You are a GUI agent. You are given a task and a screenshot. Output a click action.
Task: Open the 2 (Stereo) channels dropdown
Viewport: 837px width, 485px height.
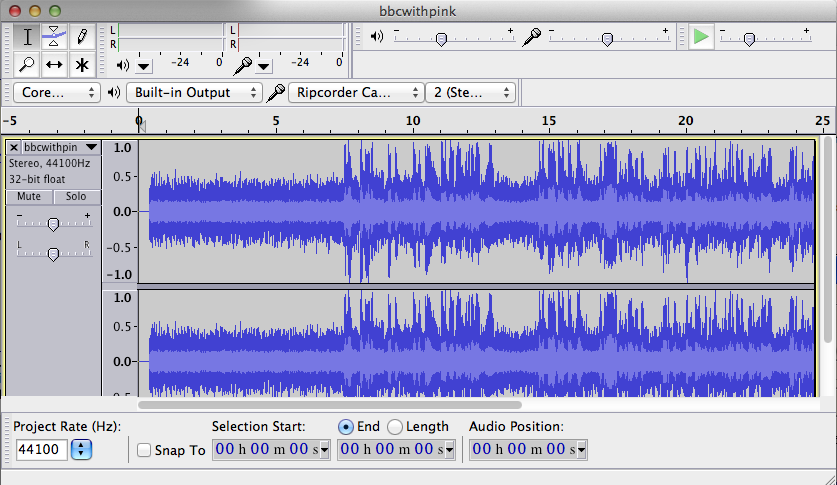click(470, 93)
